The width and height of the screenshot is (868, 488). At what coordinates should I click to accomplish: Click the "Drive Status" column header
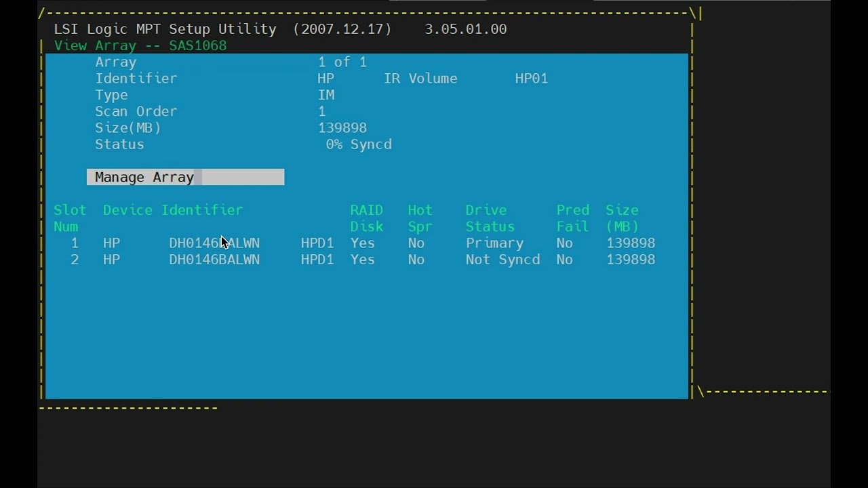[490, 218]
